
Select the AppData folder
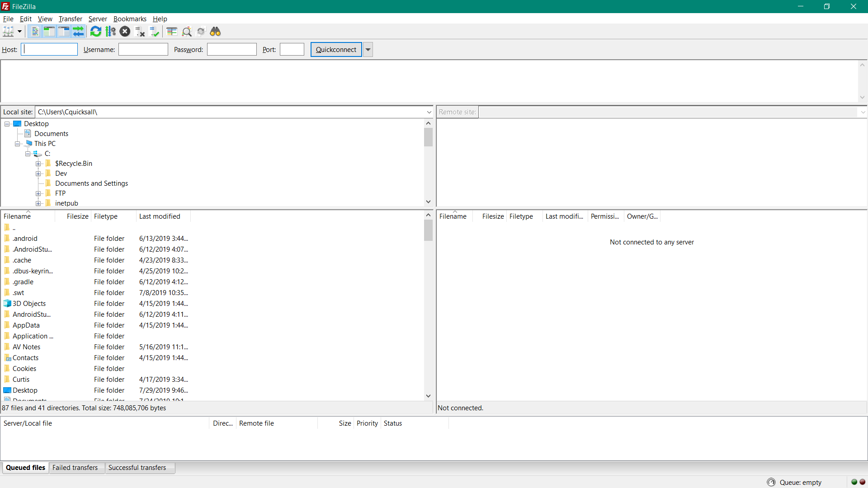(x=26, y=325)
